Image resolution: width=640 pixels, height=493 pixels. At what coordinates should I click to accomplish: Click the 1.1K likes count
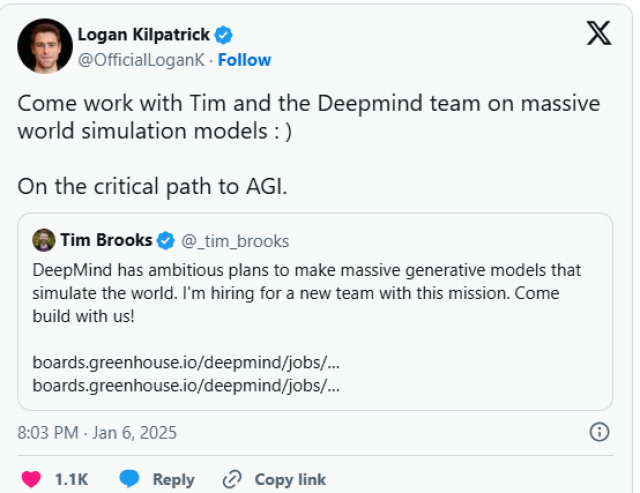pos(71,480)
